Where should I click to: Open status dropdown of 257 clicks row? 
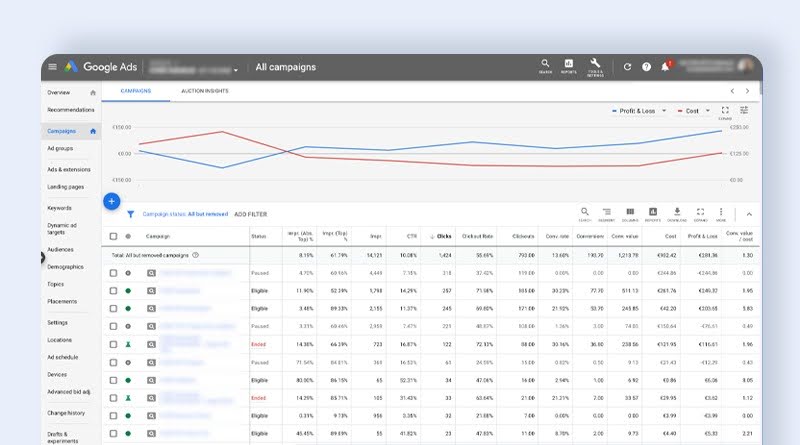click(128, 291)
